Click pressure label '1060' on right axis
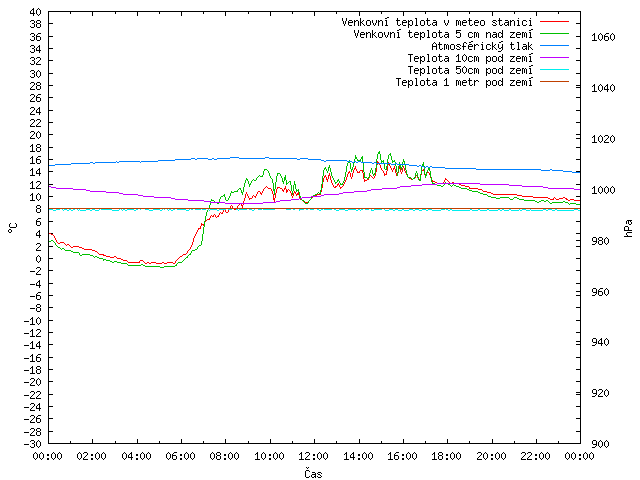Viewport: 640px width, 480px height. point(603,38)
